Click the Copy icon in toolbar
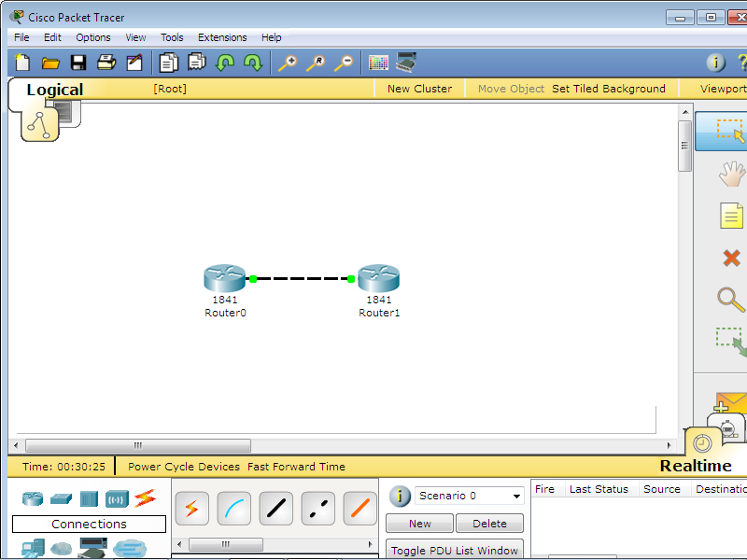 (x=169, y=63)
